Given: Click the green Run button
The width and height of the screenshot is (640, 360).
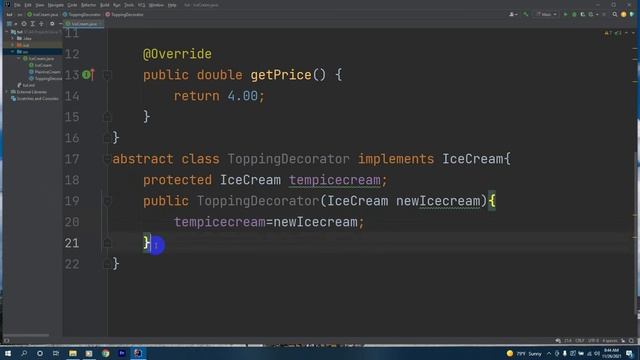Looking at the screenshot, I should (x=565, y=14).
